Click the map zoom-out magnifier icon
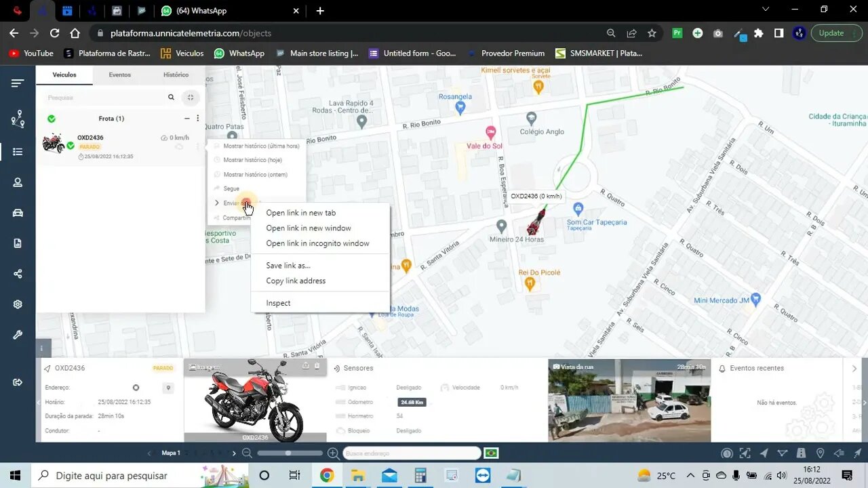 click(x=247, y=453)
